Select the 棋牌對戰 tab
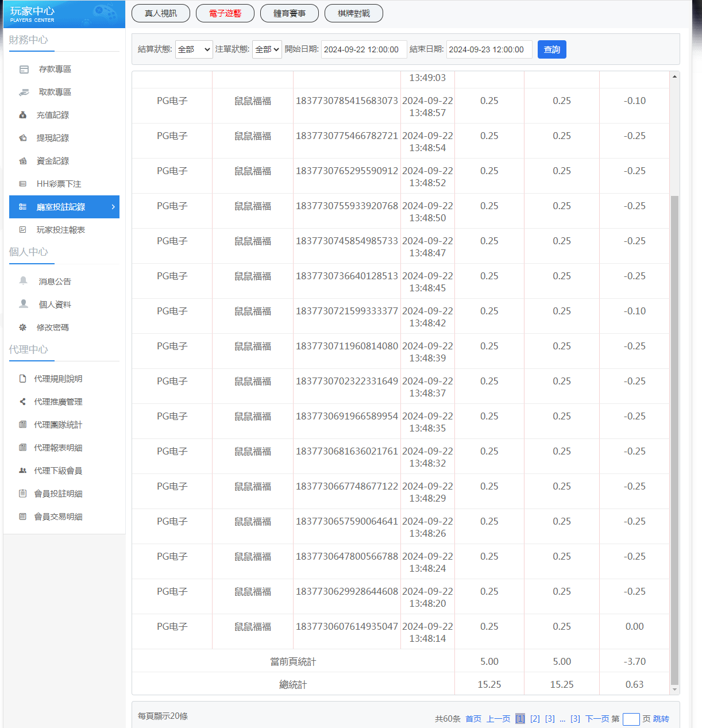The height and width of the screenshot is (728, 702). coord(354,13)
